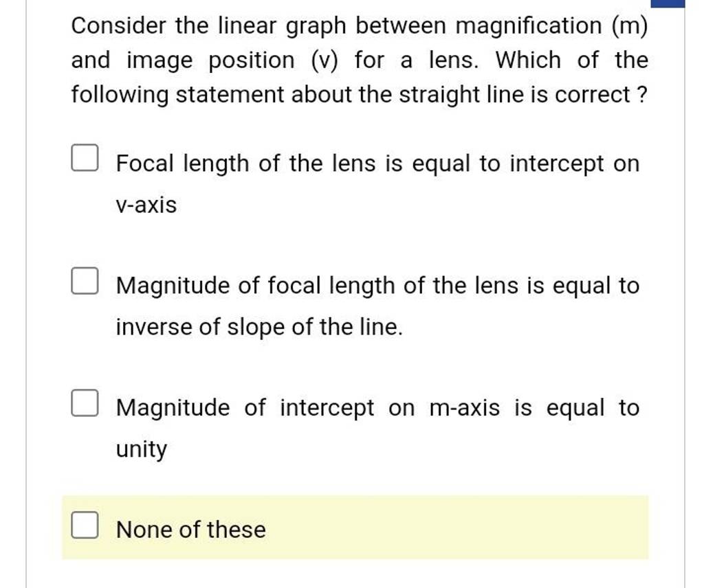Click the checkbox next to 'None of these'
The image size is (704, 588).
pyautogui.click(x=84, y=524)
